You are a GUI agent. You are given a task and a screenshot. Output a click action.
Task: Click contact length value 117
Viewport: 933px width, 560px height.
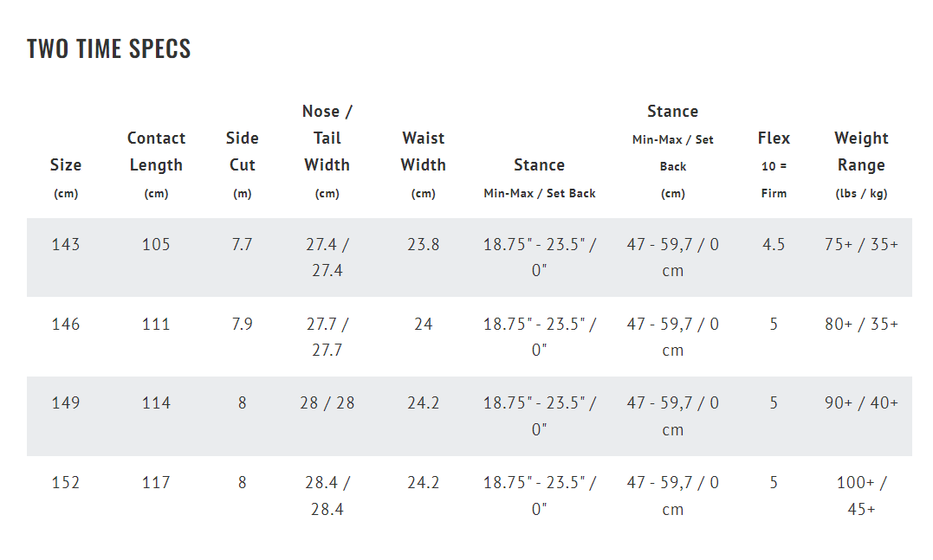[x=157, y=483]
